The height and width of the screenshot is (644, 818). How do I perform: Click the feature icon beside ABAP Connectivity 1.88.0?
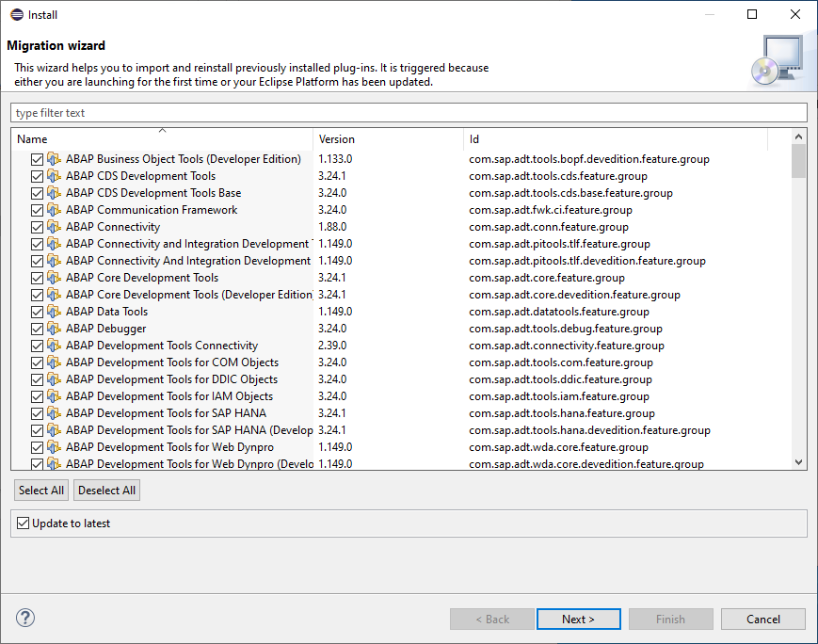point(54,227)
